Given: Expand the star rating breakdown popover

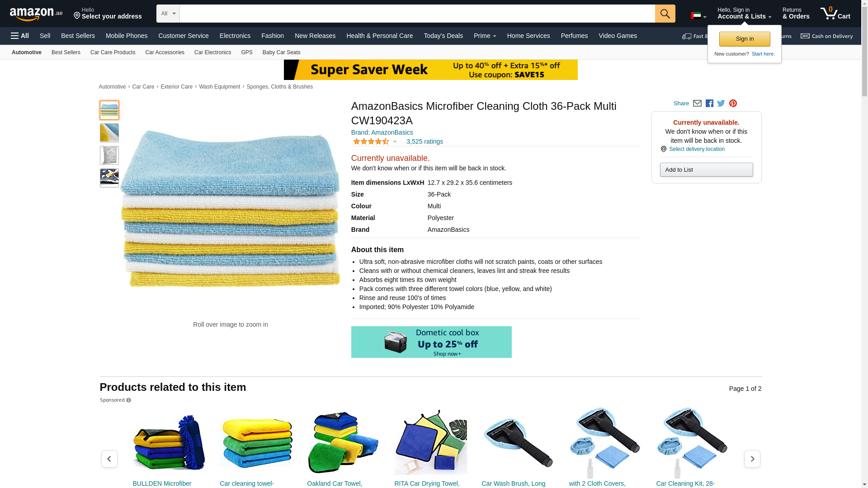Looking at the screenshot, I should pyautogui.click(x=375, y=141).
